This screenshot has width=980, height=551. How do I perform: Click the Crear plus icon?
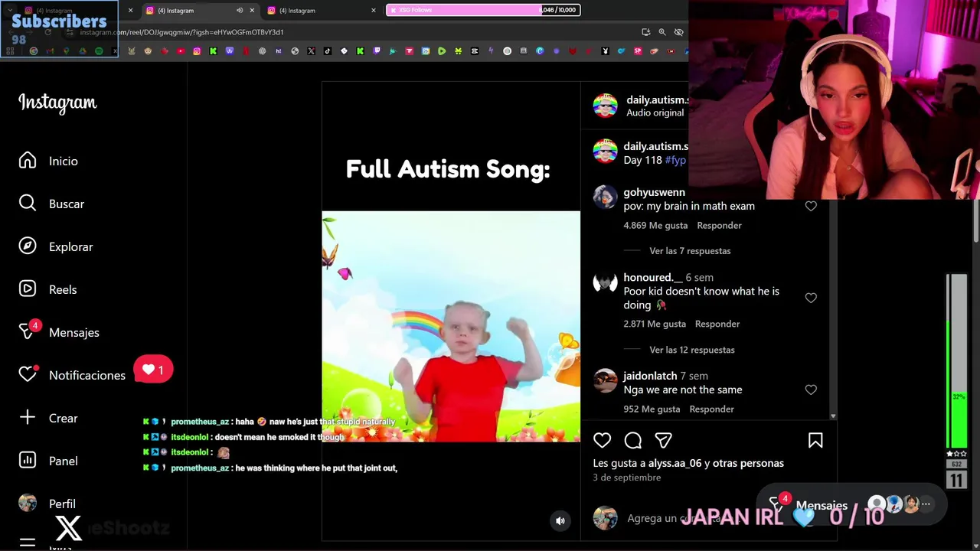pos(28,418)
